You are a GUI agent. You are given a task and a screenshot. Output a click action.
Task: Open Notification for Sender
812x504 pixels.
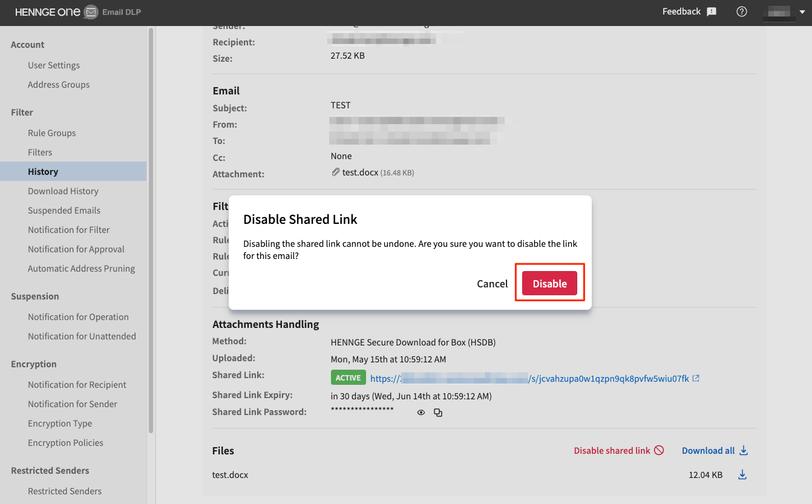[x=73, y=404]
